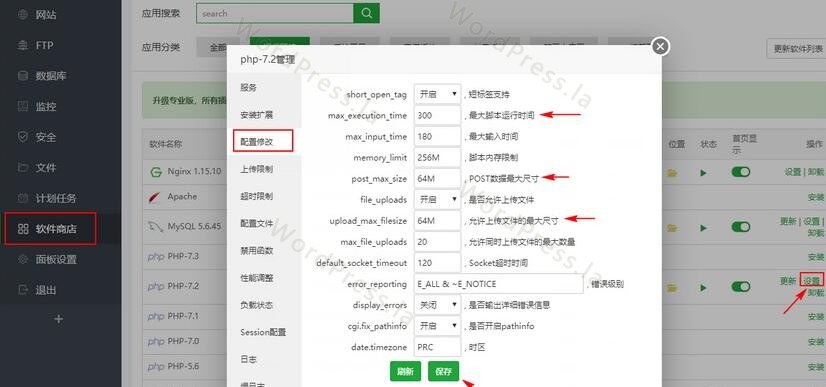Image resolution: width=826 pixels, height=387 pixels.
Task: Click the 退出 logout icon
Action: (23, 290)
